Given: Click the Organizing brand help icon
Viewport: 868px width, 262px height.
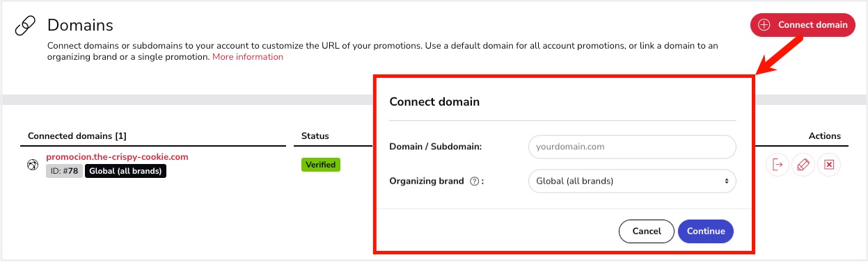Looking at the screenshot, I should click(475, 181).
